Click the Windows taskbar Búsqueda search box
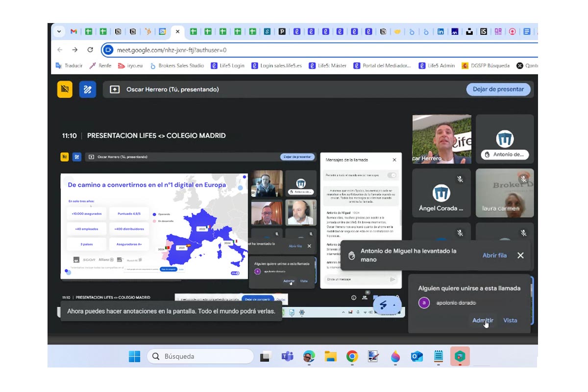The height and width of the screenshot is (392, 588). [200, 356]
